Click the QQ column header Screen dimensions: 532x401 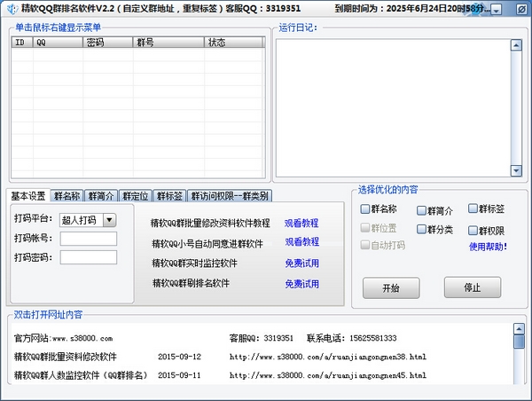coord(58,42)
